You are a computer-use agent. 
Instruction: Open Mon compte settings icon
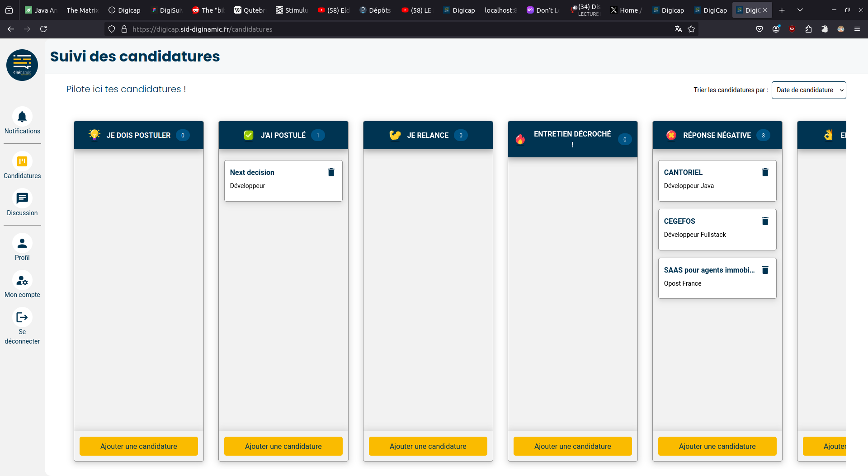click(x=22, y=281)
